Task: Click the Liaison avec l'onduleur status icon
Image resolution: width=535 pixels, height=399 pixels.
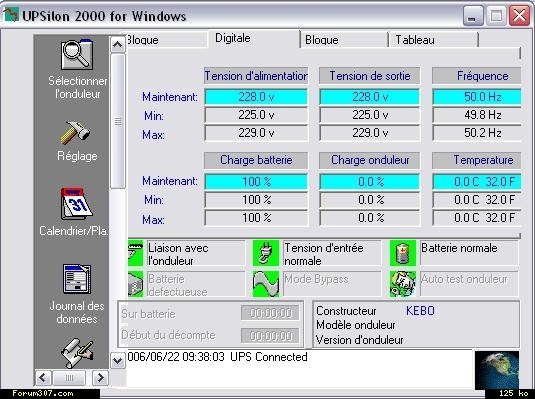Action: pos(135,253)
